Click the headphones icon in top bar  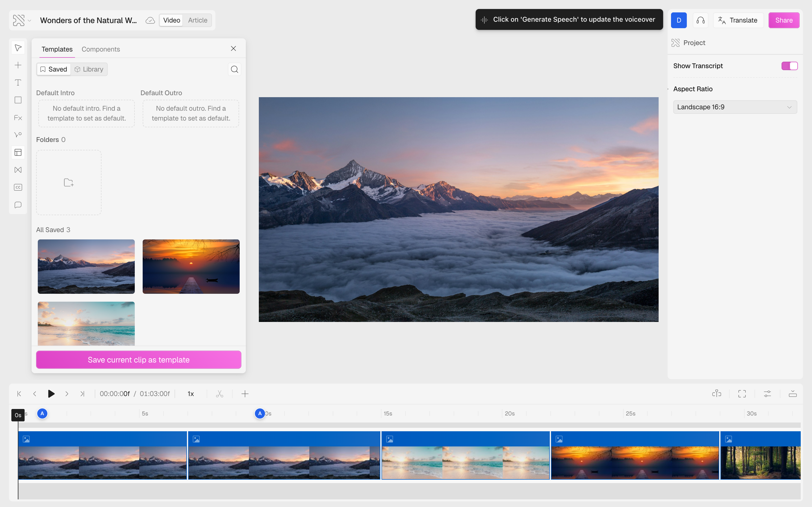coord(700,20)
